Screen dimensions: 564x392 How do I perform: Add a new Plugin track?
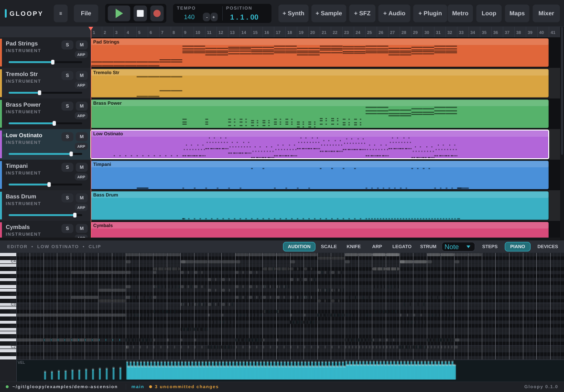click(x=430, y=13)
